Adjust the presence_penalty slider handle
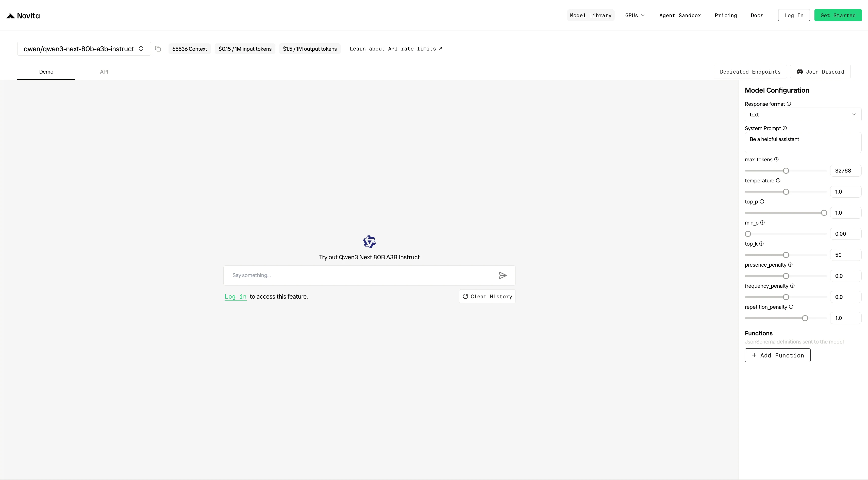868x480 pixels. pyautogui.click(x=786, y=276)
